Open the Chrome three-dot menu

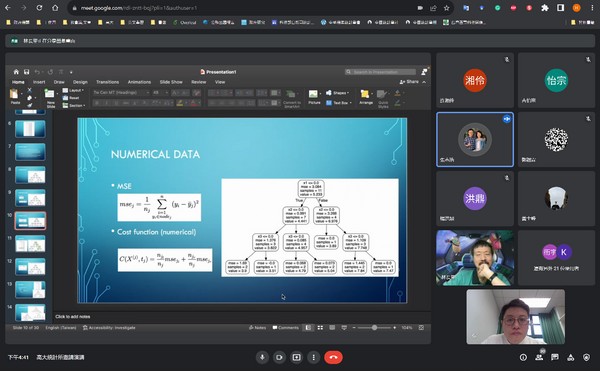pyautogui.click(x=592, y=8)
